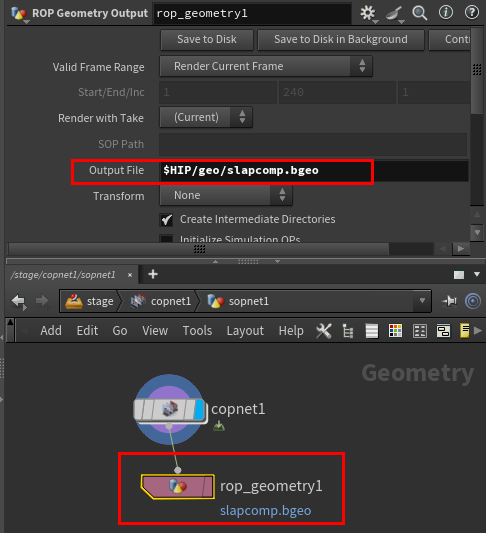Expand the network path history dropdown arrow
Viewport: 486px width, 533px height.
tap(422, 301)
